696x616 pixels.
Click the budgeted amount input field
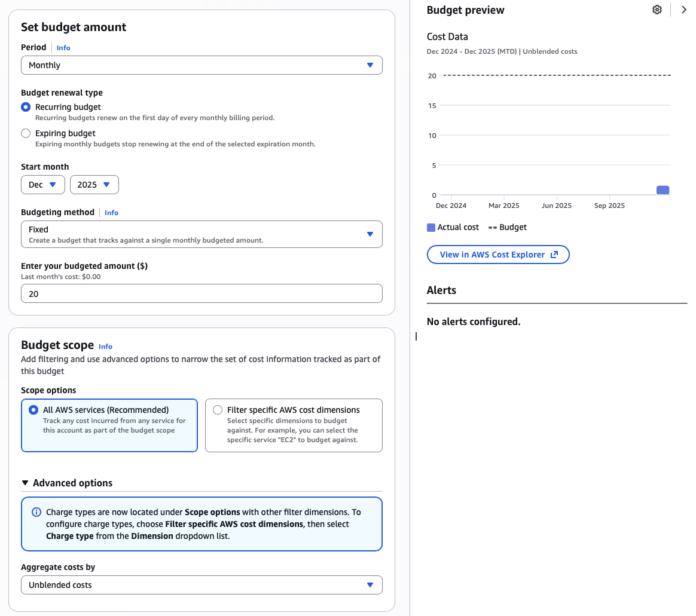pyautogui.click(x=202, y=294)
